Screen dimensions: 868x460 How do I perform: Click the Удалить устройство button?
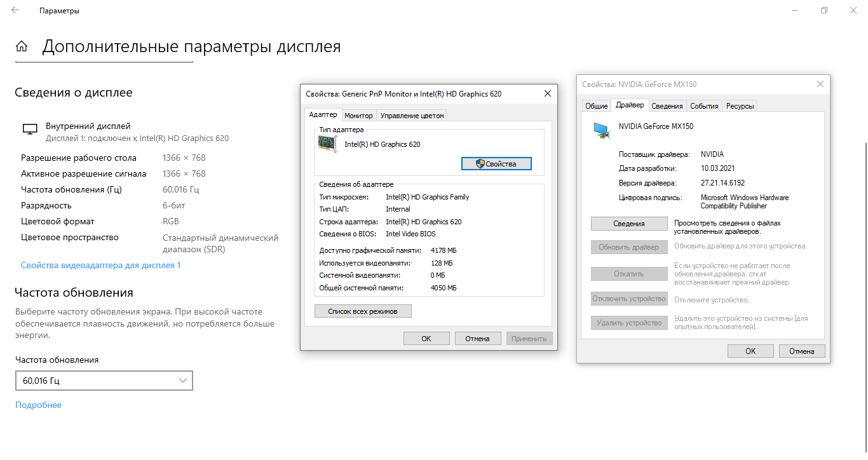[x=629, y=323]
